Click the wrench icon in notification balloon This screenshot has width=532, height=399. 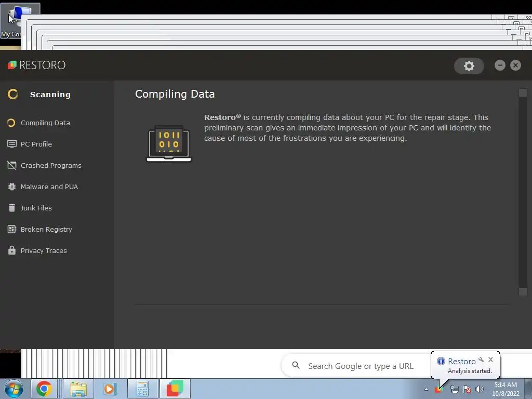coord(481,360)
